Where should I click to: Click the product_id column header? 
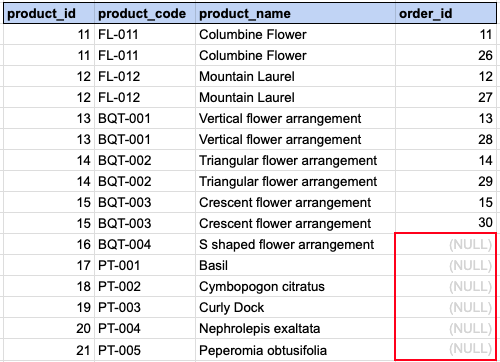click(49, 14)
